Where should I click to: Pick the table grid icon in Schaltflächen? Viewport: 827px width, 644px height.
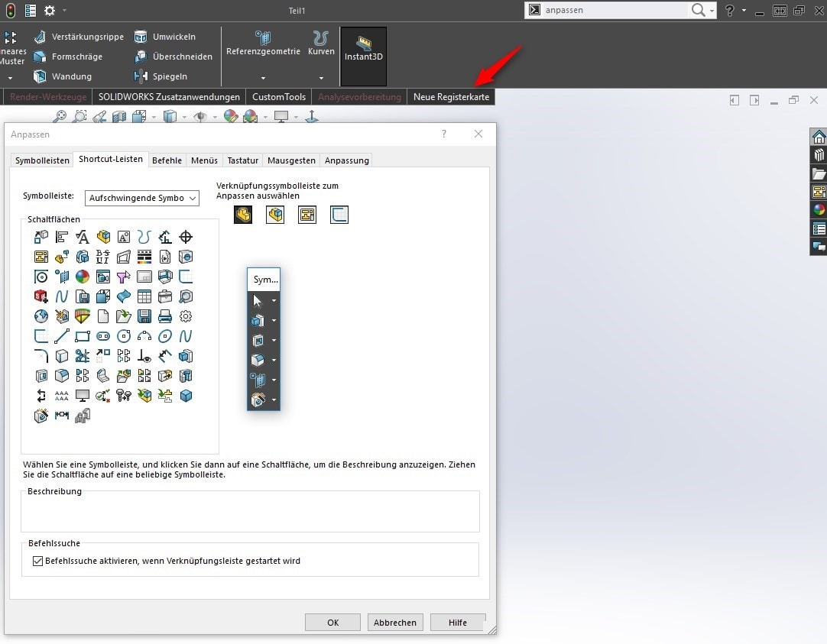(144, 296)
